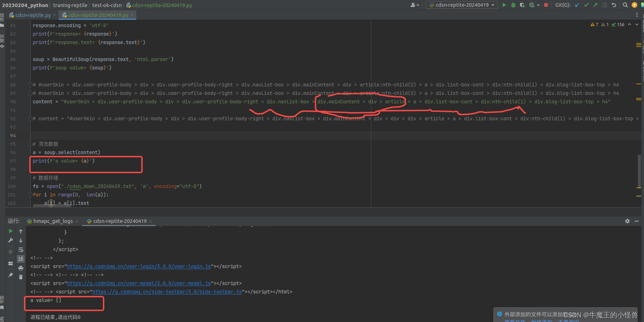Expand the profiler options dropdown arrow
This screenshot has width=644, height=322.
coord(538,5)
